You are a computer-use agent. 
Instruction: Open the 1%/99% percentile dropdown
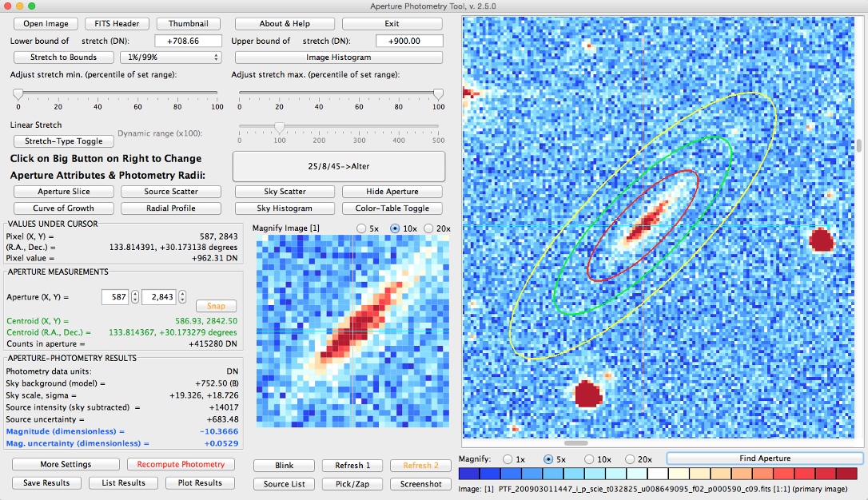tap(170, 57)
